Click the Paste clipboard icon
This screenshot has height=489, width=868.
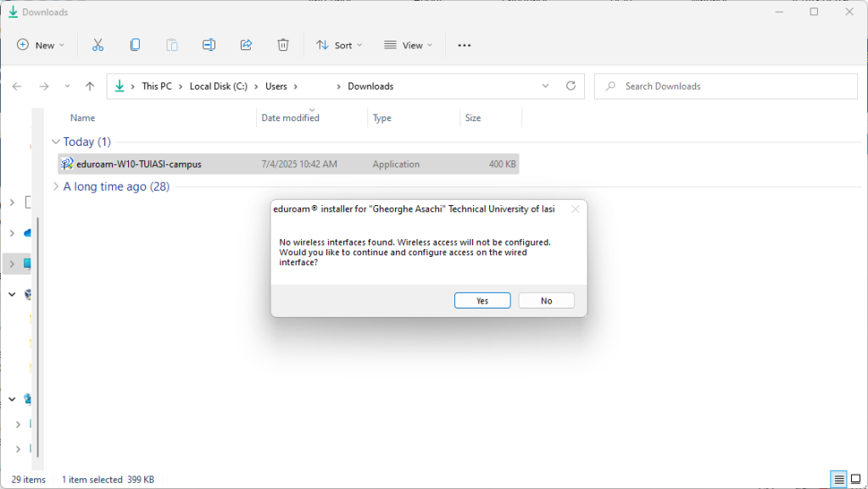[x=171, y=46]
